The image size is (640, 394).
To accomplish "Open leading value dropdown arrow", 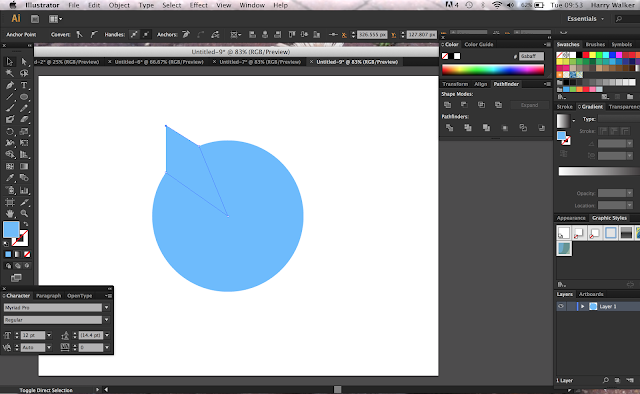I will (107, 335).
